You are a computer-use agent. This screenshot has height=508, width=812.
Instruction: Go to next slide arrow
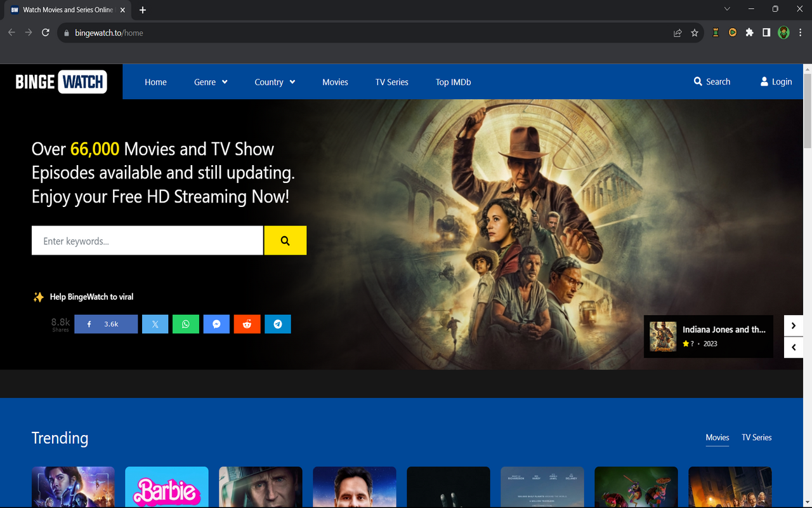pos(794,326)
